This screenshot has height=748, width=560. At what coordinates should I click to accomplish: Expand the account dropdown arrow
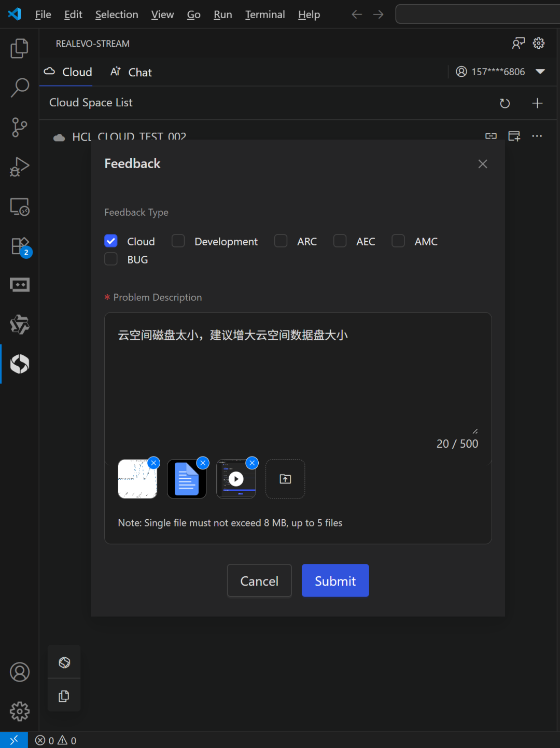[x=540, y=72]
